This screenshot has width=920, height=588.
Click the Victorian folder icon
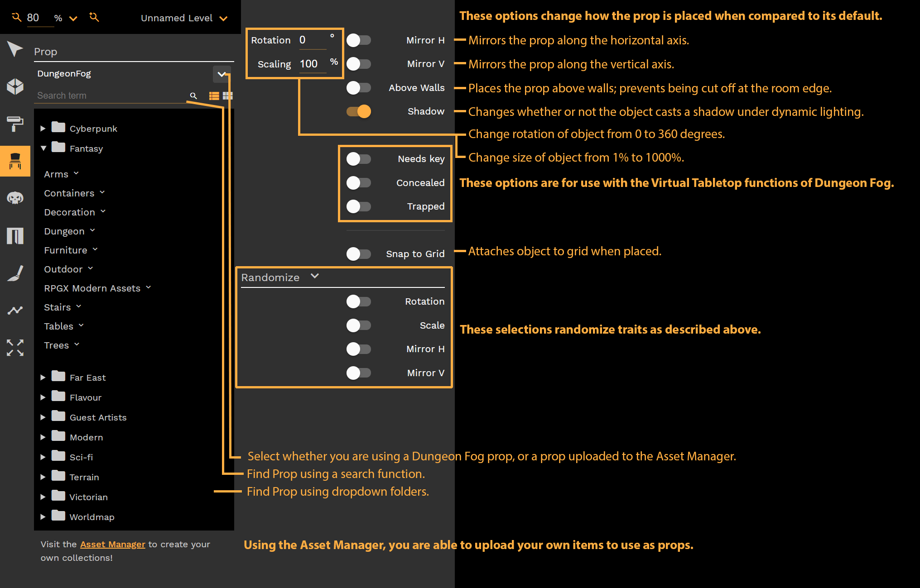click(58, 496)
